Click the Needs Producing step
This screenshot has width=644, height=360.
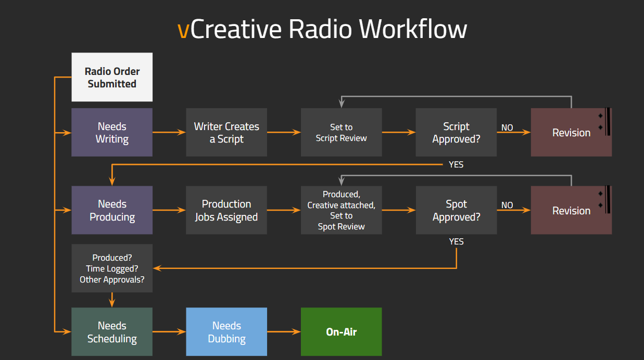point(112,210)
